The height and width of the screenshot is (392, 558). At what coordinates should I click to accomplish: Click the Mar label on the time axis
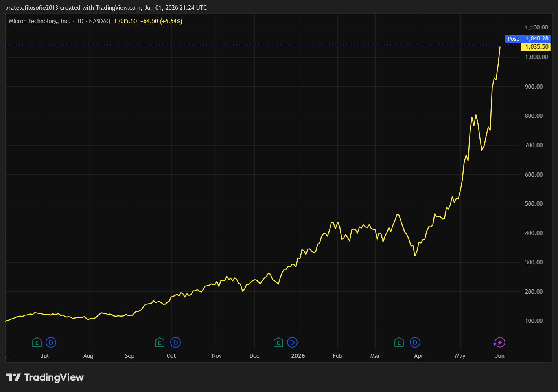(375, 356)
